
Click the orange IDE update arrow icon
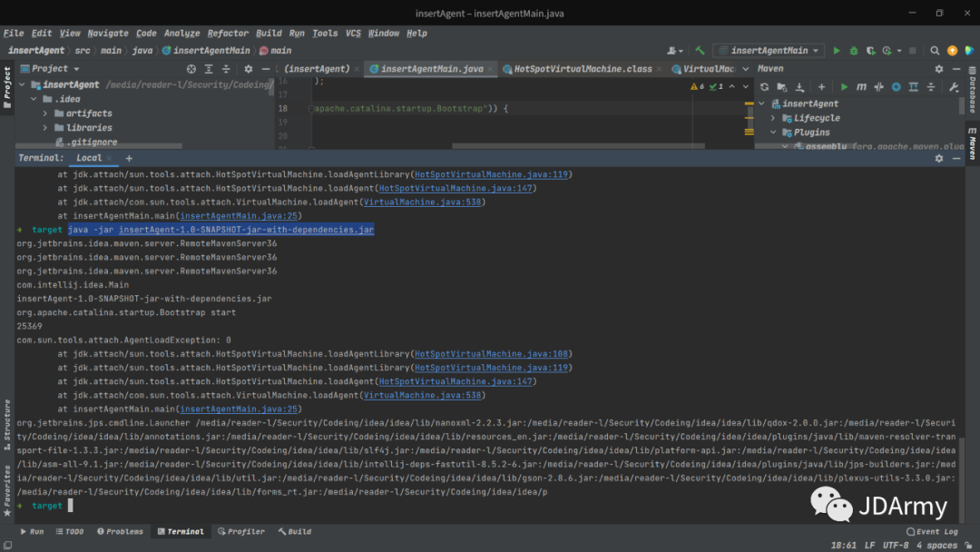pyautogui.click(x=952, y=51)
